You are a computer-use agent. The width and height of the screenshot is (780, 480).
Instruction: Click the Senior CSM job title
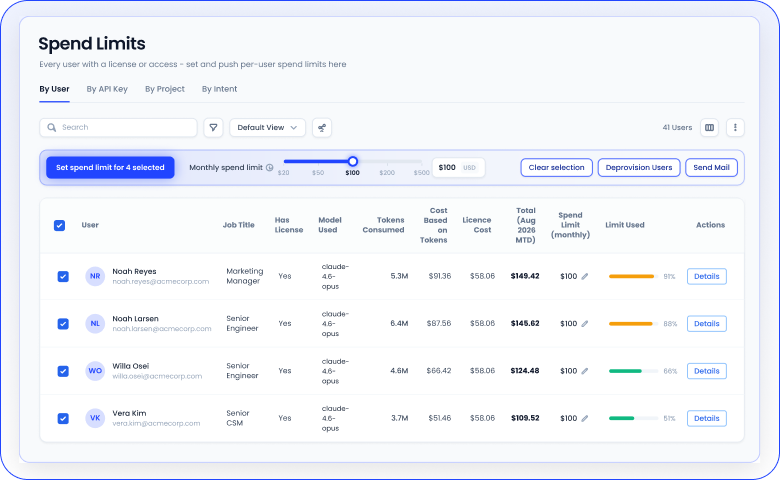point(238,418)
